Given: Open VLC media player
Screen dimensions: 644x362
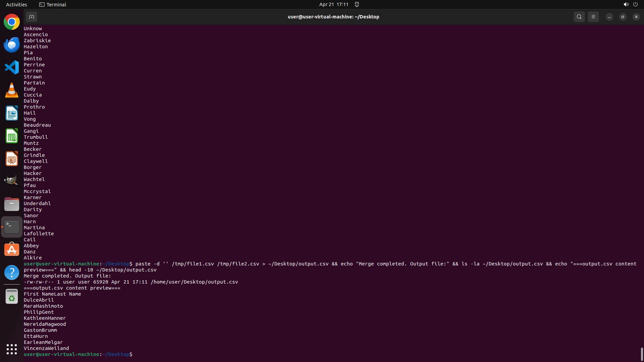Looking at the screenshot, I should (12, 90).
